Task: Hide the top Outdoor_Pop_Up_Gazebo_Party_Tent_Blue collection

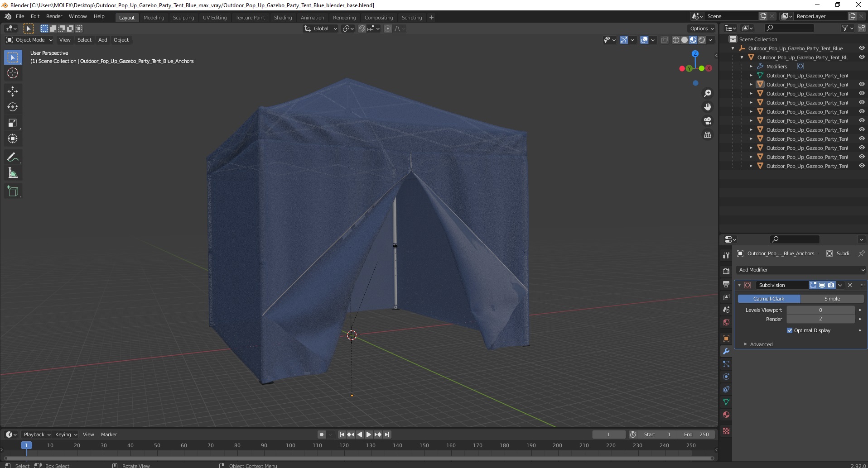Action: point(862,48)
